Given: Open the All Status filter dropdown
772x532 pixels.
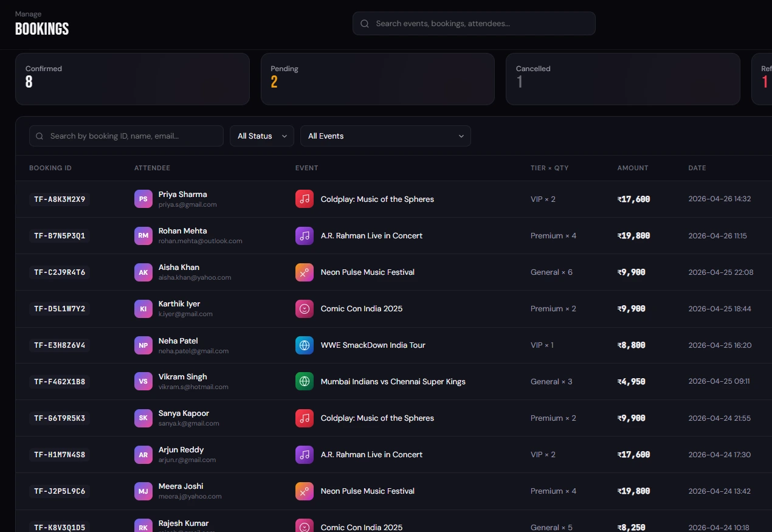Looking at the screenshot, I should pos(262,136).
